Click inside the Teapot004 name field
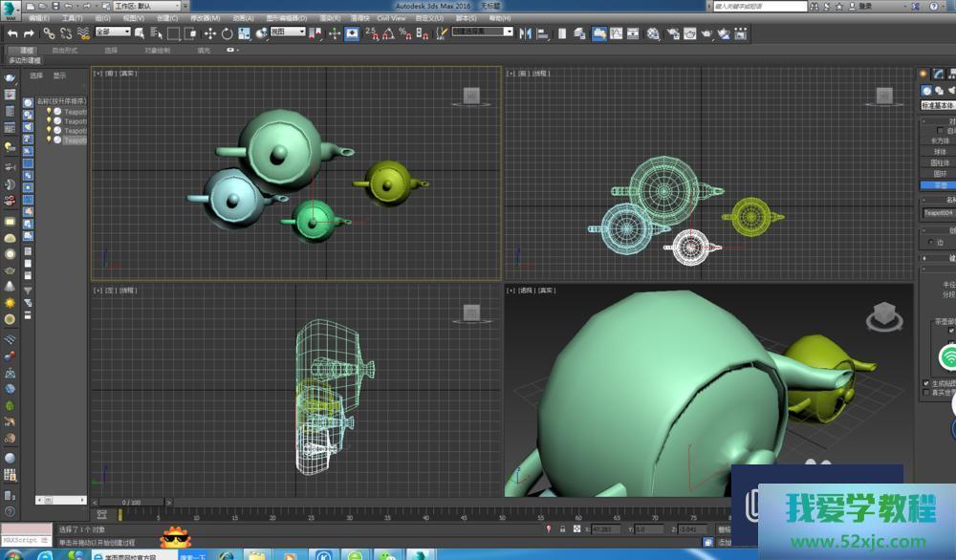The image size is (956, 560). pos(937,213)
